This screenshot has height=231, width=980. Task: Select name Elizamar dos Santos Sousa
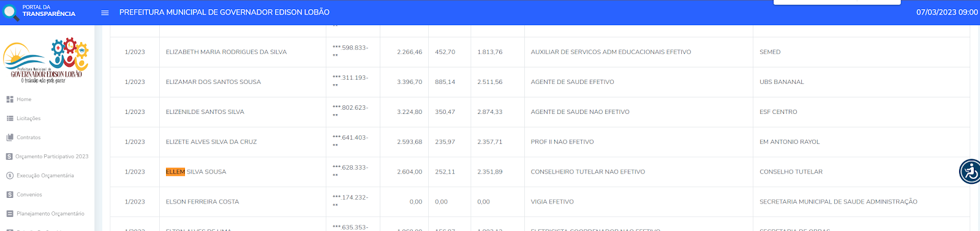tap(213, 82)
